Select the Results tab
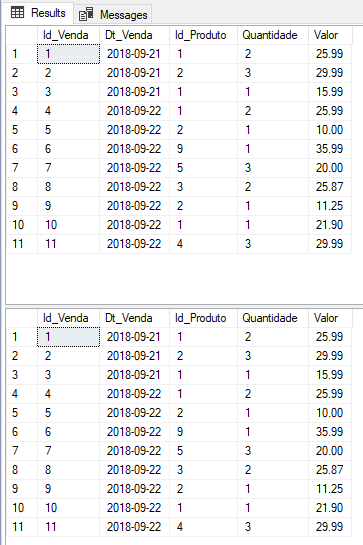This screenshot has height=545, width=363. point(38,13)
